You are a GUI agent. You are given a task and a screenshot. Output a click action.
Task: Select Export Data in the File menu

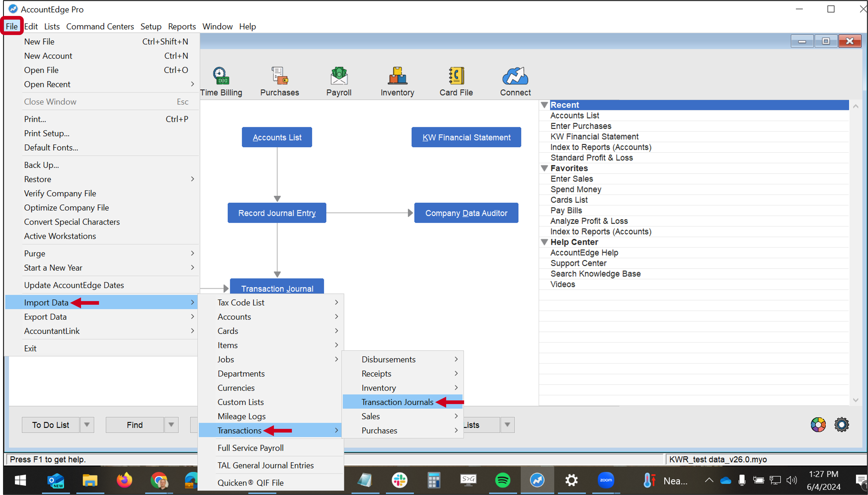tap(45, 316)
